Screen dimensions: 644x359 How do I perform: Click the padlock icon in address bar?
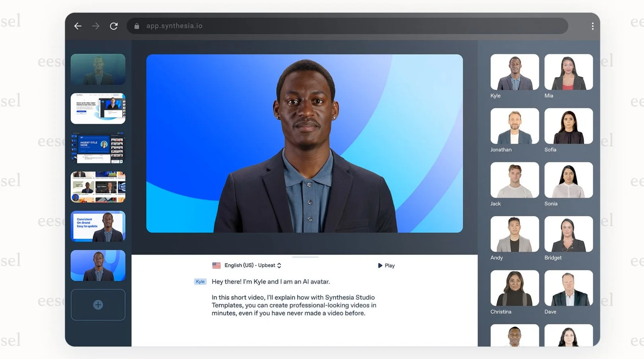pos(137,26)
